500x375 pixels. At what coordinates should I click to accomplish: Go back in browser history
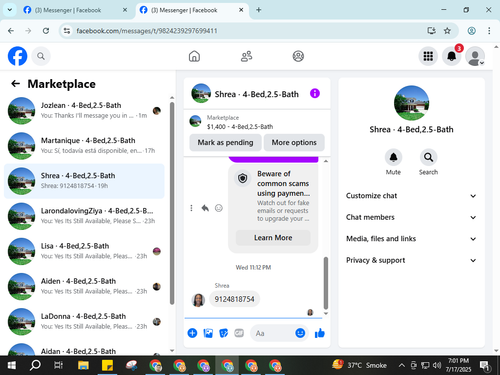pos(11,31)
